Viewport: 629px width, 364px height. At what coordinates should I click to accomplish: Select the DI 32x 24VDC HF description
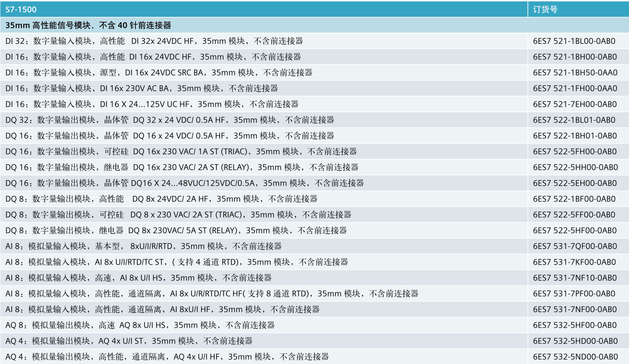click(154, 41)
